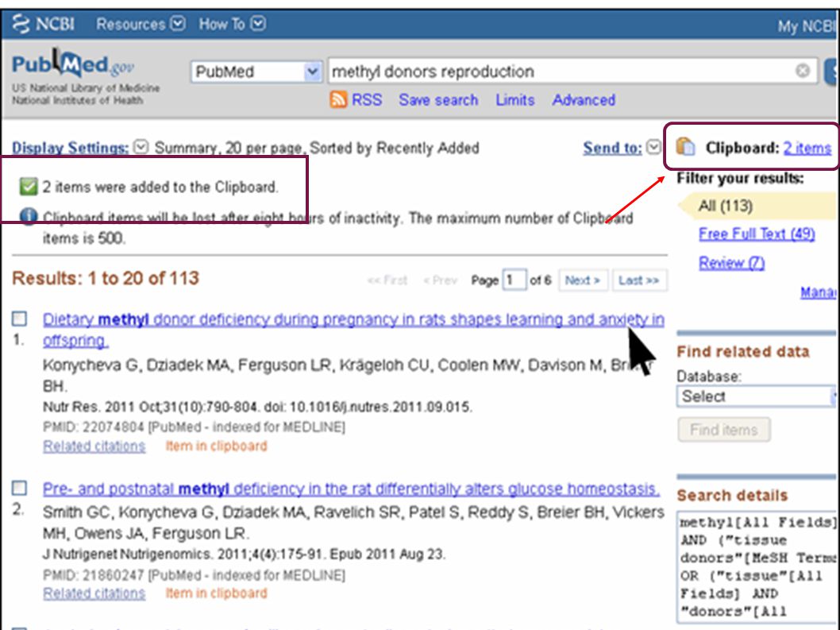The image size is (840, 630).
Task: Click the green checkmark confirmation icon
Action: [28, 187]
